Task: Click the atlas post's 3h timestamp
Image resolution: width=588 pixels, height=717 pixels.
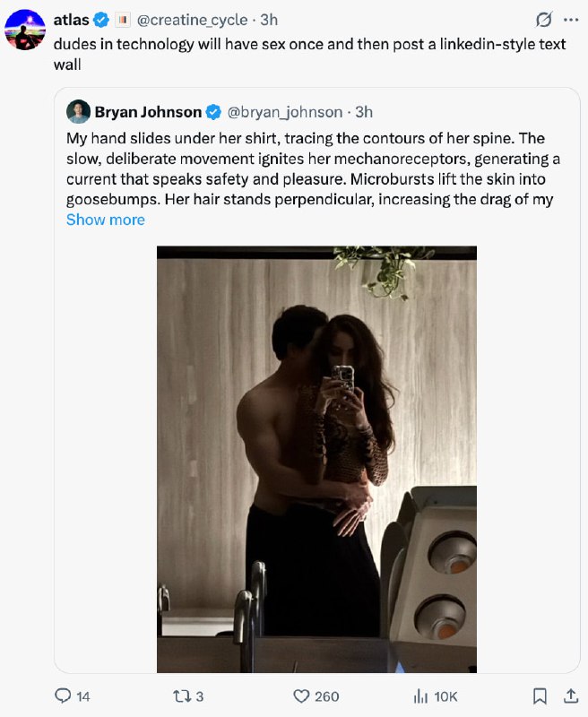Action: (269, 20)
